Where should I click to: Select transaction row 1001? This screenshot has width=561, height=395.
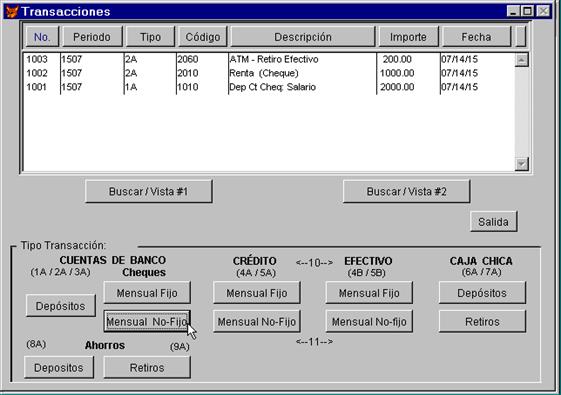(268, 87)
